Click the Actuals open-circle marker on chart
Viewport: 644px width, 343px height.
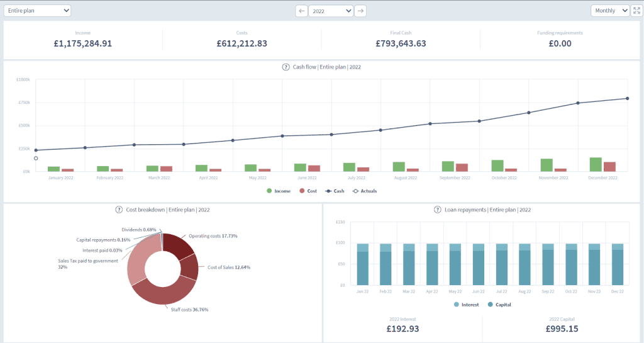(36, 158)
